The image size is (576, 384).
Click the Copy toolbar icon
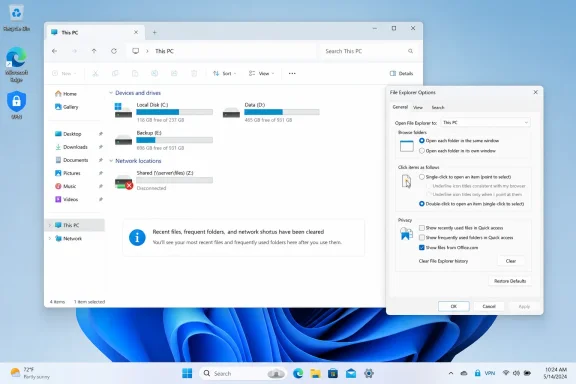tap(115, 73)
